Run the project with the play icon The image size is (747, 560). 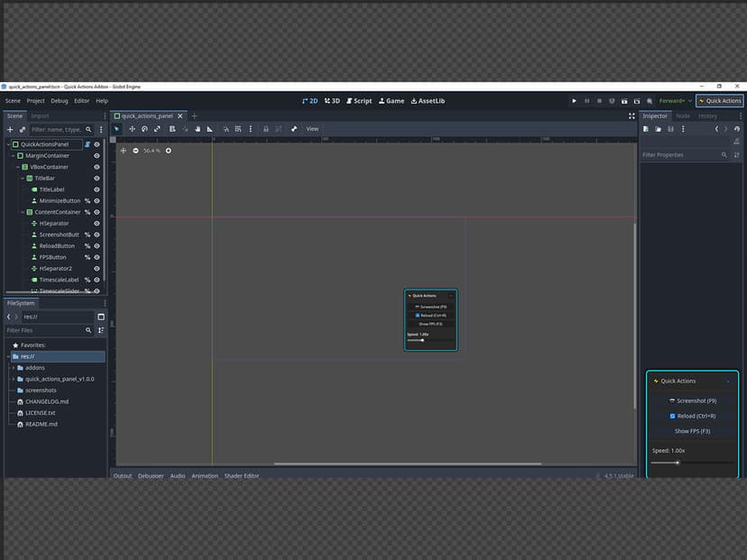(x=575, y=101)
